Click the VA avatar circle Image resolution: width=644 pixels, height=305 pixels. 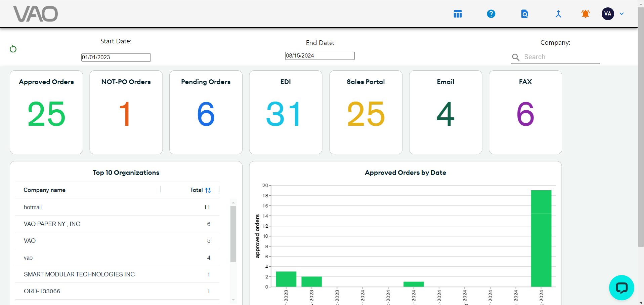(607, 14)
